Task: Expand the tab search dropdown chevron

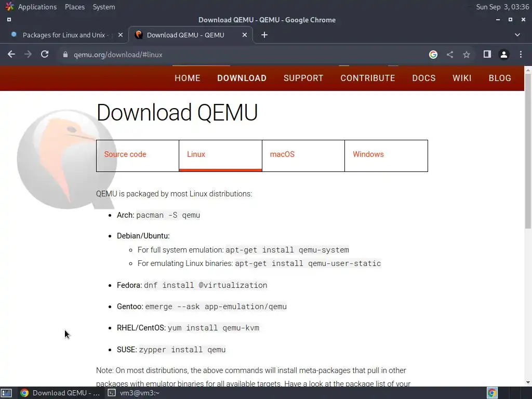Action: [x=517, y=35]
